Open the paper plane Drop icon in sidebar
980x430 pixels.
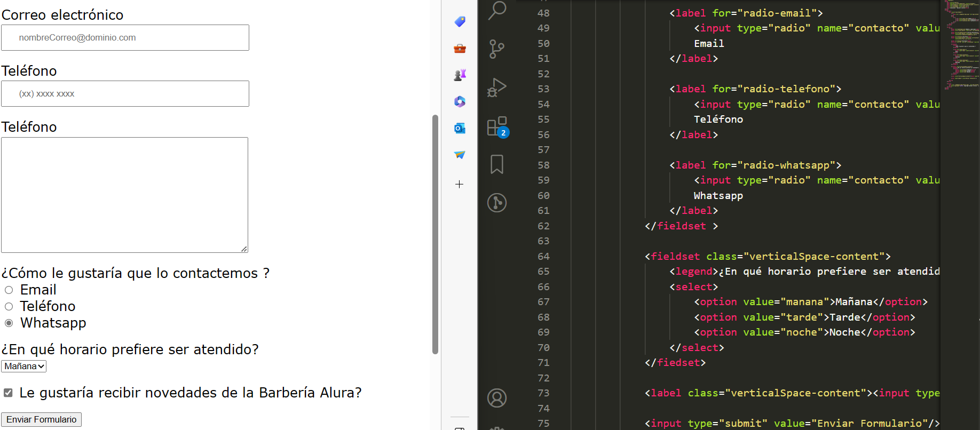click(x=460, y=155)
